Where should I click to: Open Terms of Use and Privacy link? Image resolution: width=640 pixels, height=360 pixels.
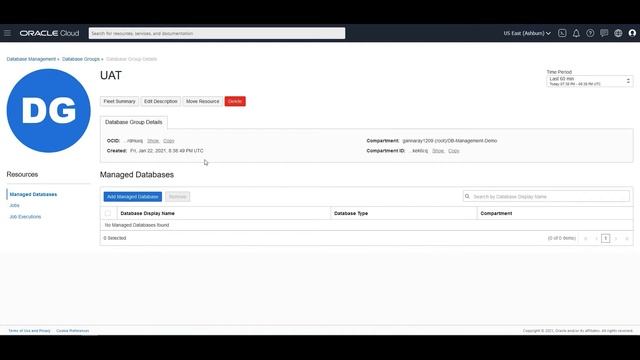tap(29, 331)
